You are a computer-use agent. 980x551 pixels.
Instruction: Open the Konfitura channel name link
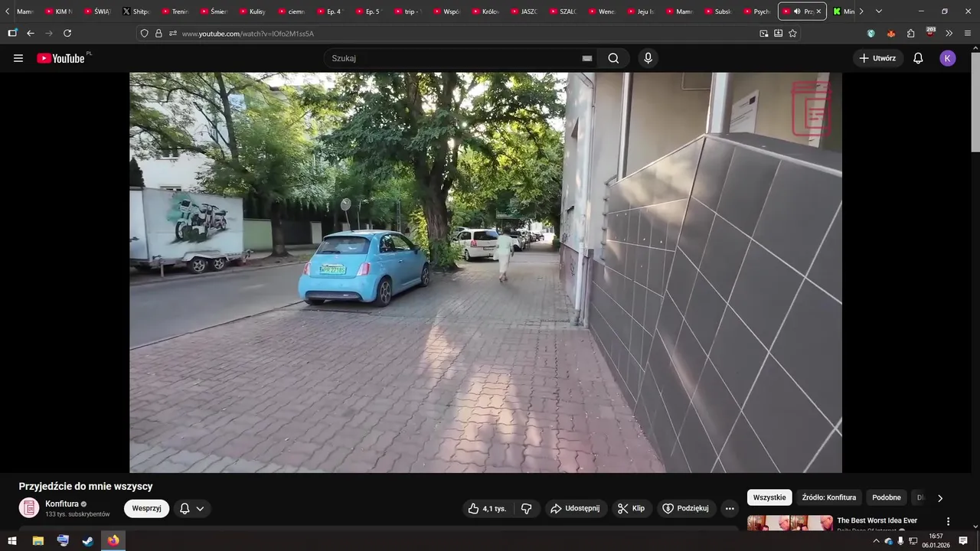tap(62, 504)
